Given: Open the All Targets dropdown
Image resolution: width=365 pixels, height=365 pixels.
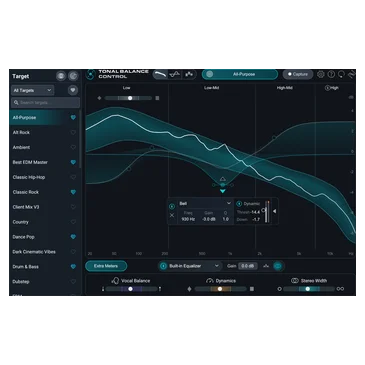Looking at the screenshot, I should click(32, 90).
